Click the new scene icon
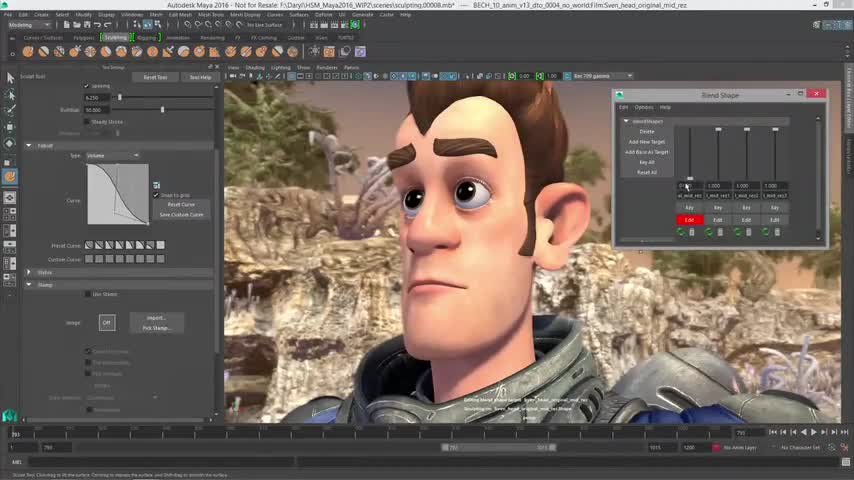Screen dimensions: 854x480 [x=66, y=25]
